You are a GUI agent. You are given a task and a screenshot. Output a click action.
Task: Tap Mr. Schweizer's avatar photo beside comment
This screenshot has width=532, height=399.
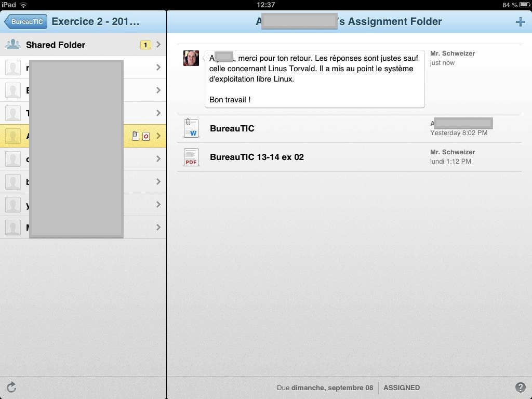coord(191,58)
